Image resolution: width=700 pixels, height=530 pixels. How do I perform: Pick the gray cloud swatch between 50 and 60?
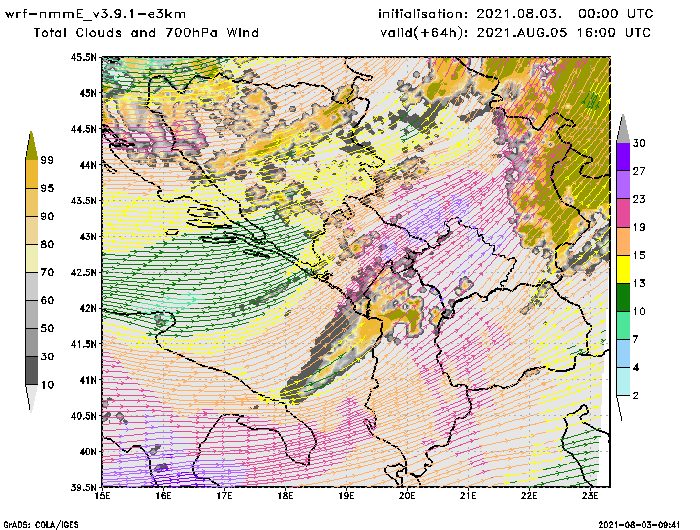(32, 314)
